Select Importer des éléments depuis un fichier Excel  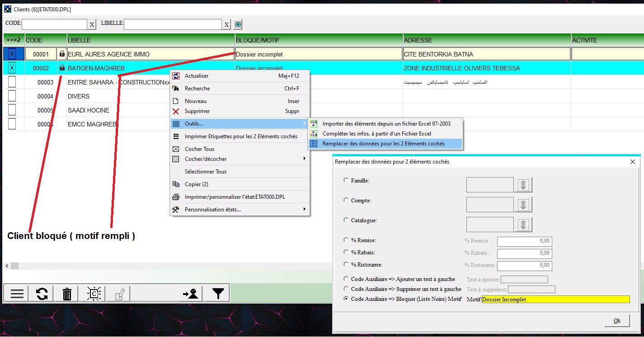coord(385,124)
